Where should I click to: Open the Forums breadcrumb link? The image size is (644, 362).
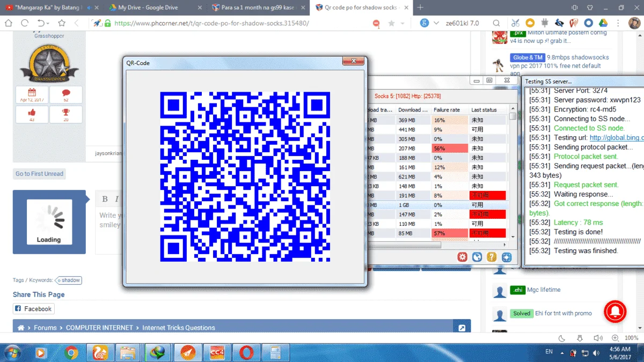coord(45,328)
